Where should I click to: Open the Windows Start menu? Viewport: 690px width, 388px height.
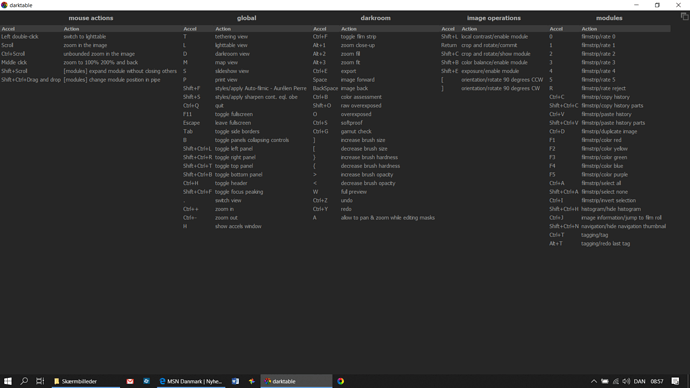click(x=8, y=381)
